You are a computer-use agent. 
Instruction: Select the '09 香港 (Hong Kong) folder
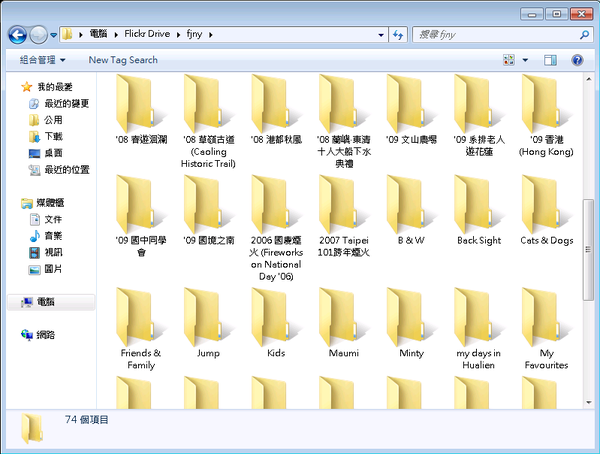[x=546, y=115]
